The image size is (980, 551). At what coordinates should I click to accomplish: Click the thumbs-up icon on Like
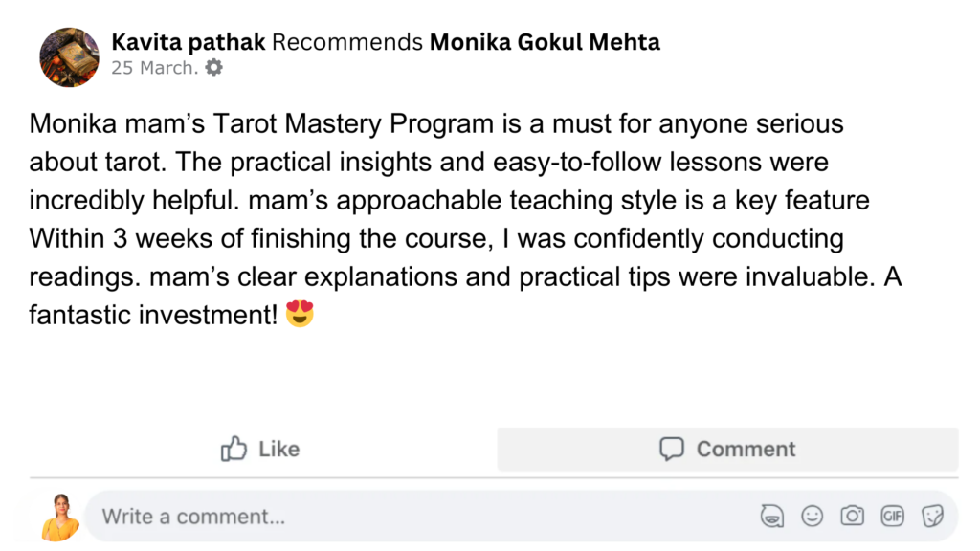click(x=234, y=449)
